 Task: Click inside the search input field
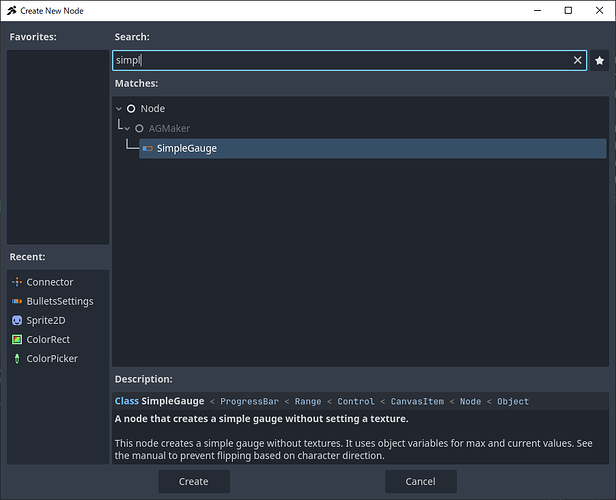coord(340,60)
